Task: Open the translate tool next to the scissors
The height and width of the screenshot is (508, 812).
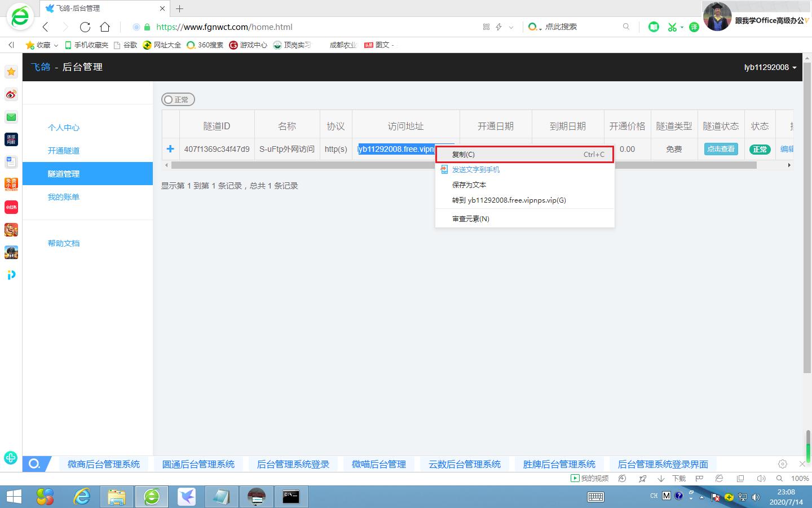Action: pyautogui.click(x=694, y=27)
